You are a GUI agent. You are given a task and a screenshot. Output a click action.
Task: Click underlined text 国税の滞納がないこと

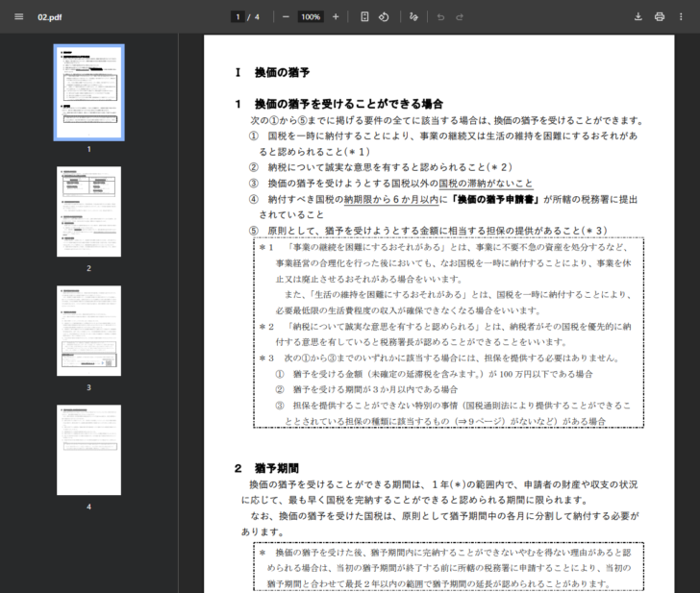486,184
